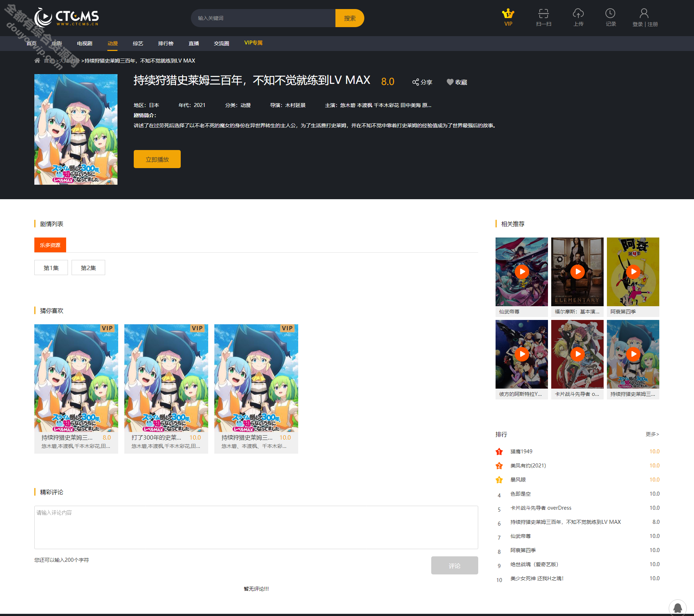This screenshot has height=616, width=694.
Task: Open the 10.0-rated 持续狩猎史莱姆三 VIP card
Action: coord(256,389)
